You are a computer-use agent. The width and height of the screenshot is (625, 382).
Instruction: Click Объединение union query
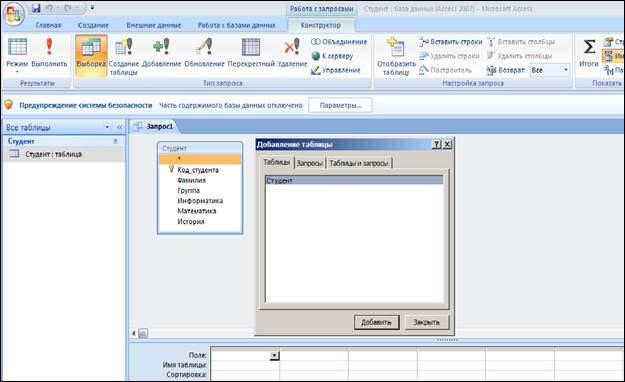pos(339,41)
